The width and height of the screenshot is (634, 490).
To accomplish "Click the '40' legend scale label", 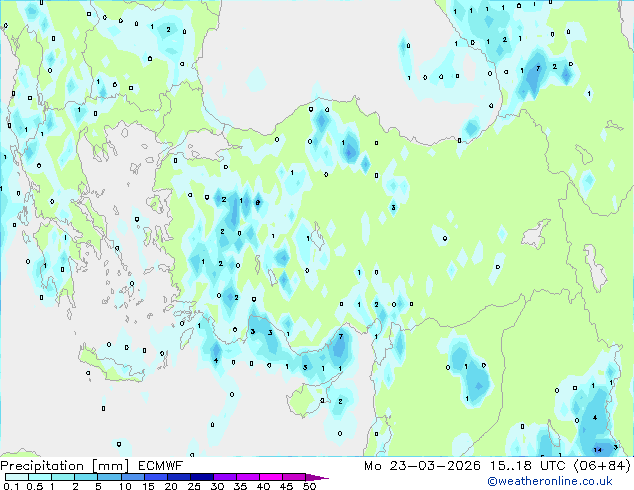I will coord(263,486).
